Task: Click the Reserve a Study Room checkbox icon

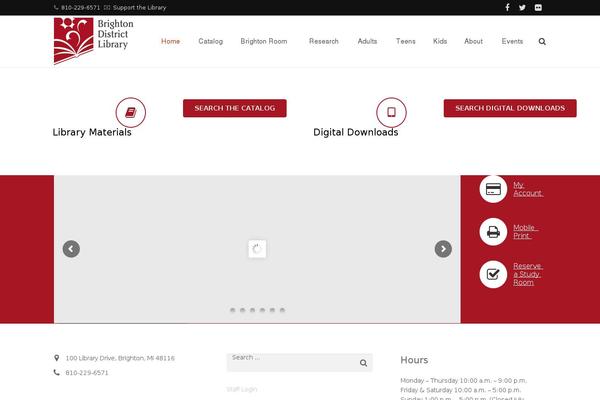Action: (492, 274)
